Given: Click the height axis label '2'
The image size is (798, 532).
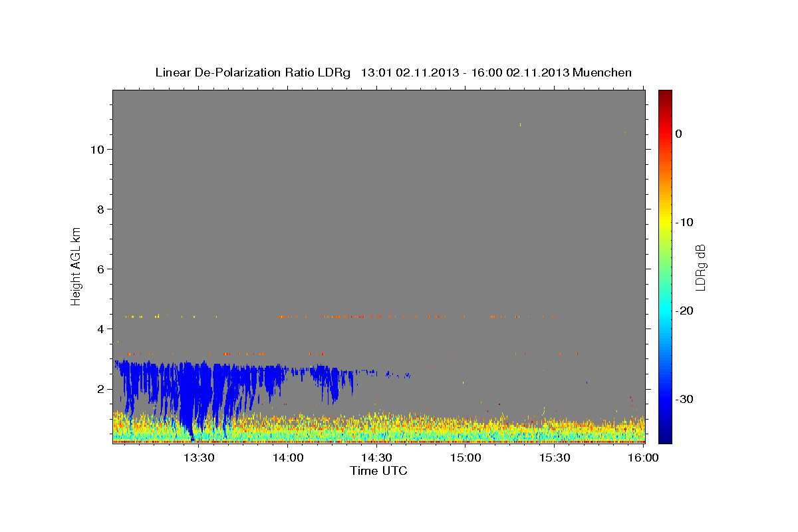Looking at the screenshot, I should click(x=100, y=389).
